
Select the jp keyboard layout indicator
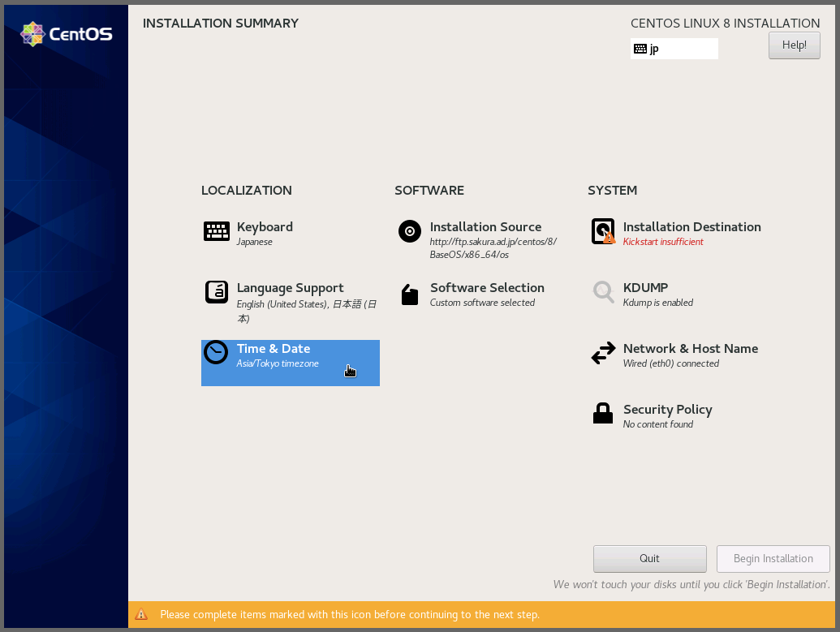(x=674, y=49)
